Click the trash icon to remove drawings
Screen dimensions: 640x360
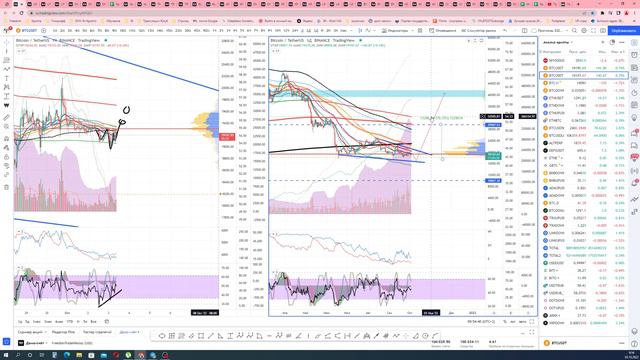click(7, 187)
